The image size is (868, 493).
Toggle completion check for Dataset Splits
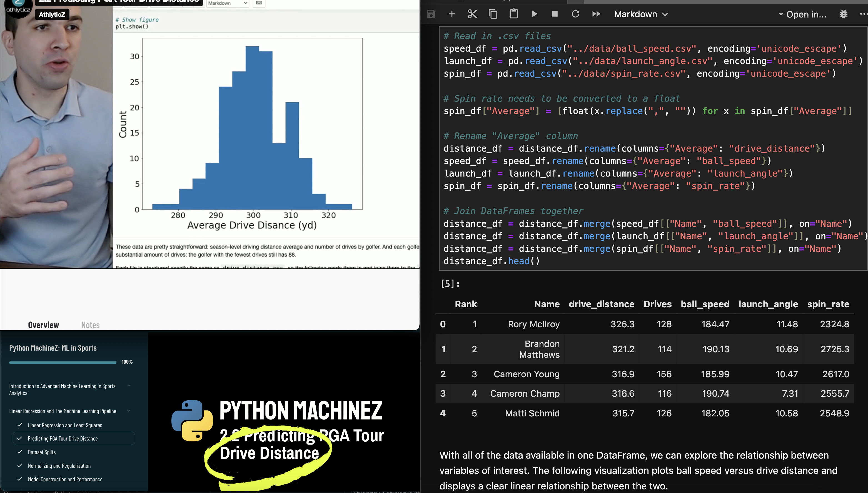coord(20,452)
